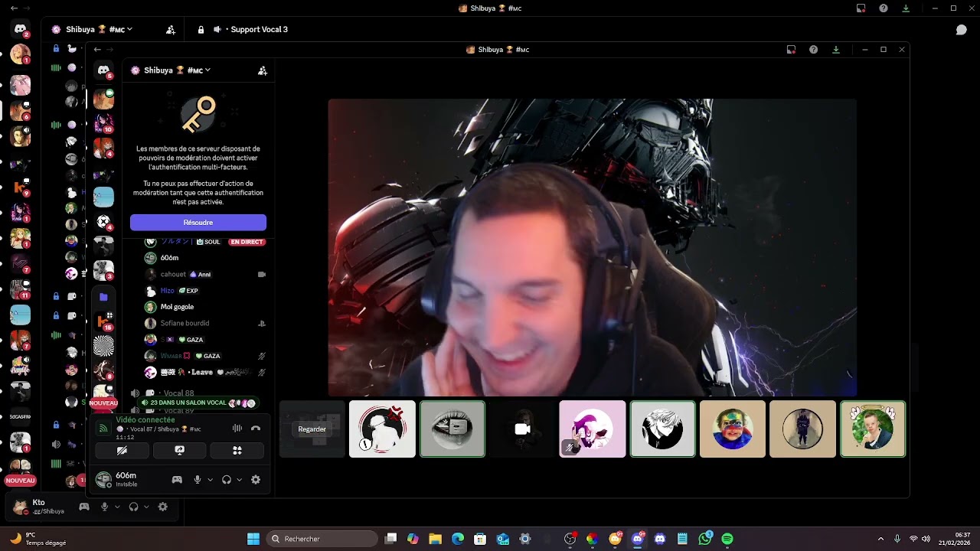The height and width of the screenshot is (551, 980).
Task: Click the Résoudre button
Action: click(198, 223)
